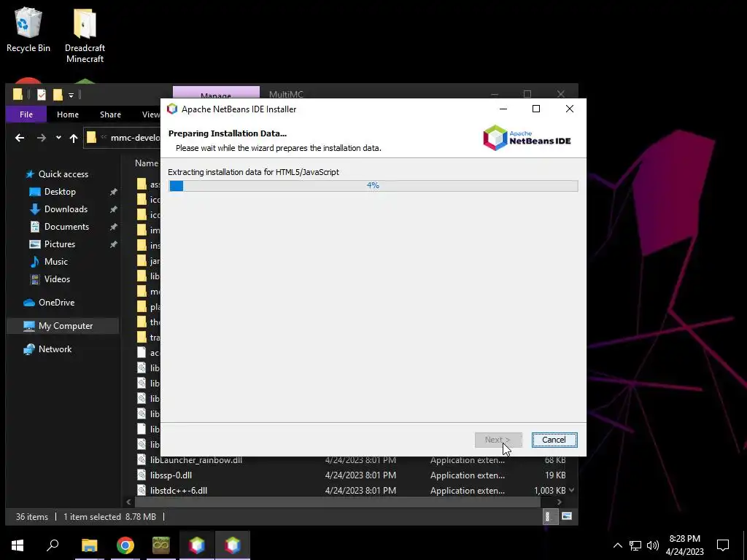Unpin Pictures using its pin icon
The width and height of the screenshot is (747, 560).
coord(113,244)
